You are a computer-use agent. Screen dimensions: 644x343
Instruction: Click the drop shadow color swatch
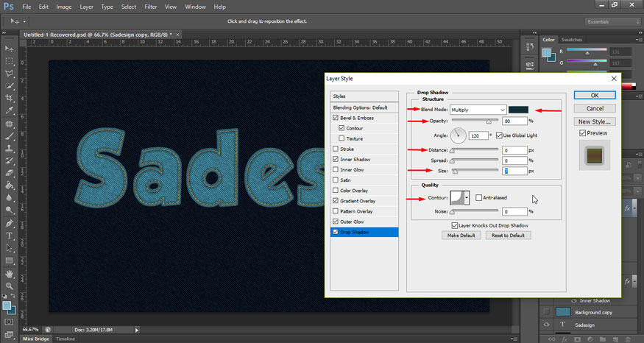[518, 110]
